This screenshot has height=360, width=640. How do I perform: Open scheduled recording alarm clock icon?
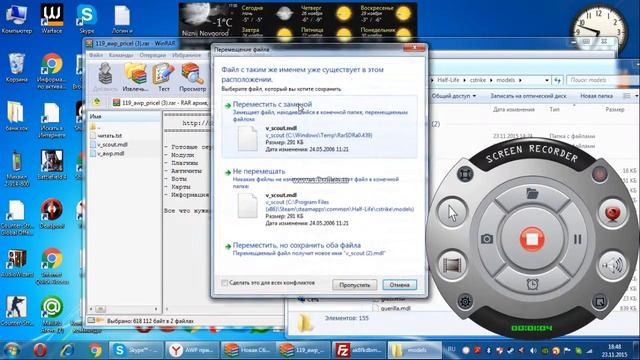(532, 284)
